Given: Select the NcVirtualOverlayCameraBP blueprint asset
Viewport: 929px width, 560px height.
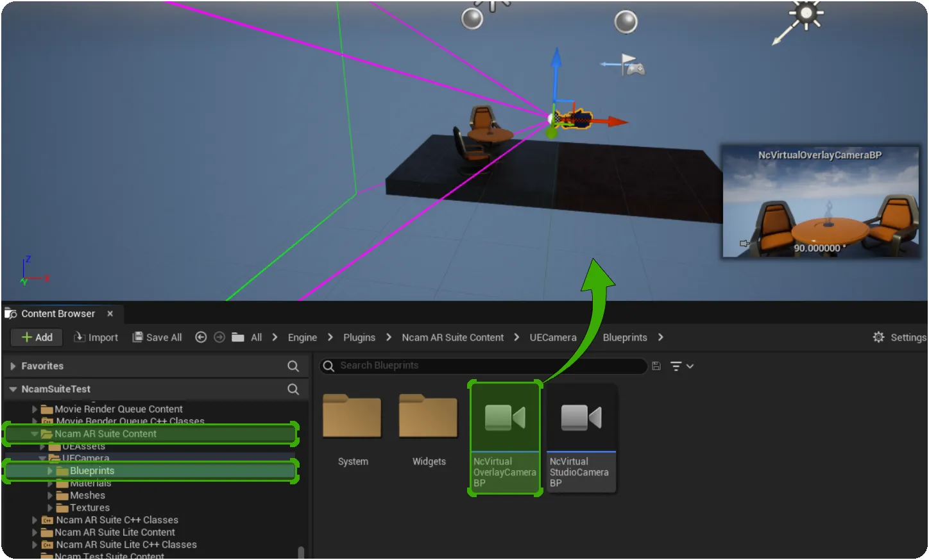Looking at the screenshot, I should (505, 438).
